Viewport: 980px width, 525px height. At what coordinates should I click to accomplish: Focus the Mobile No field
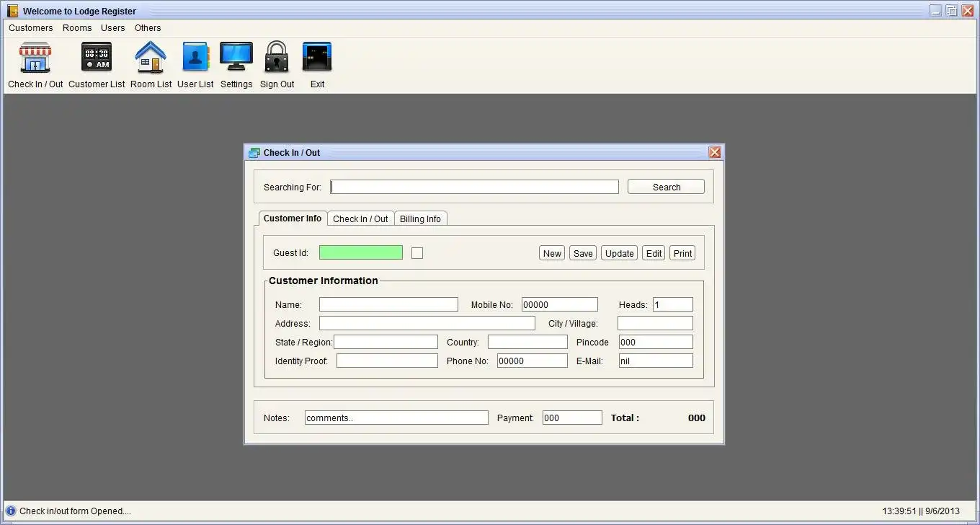560,304
